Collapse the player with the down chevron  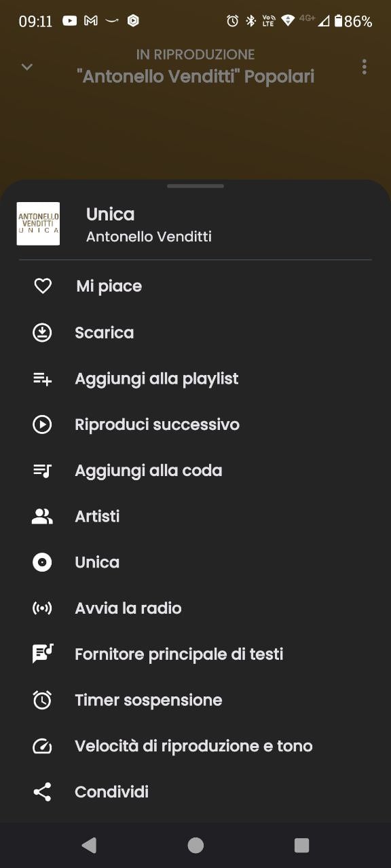(27, 66)
